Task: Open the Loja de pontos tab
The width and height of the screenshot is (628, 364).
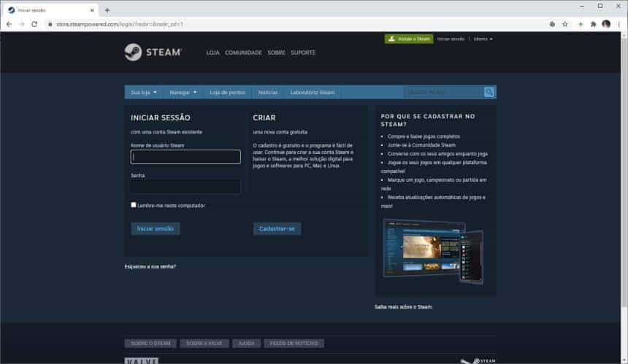Action: click(x=228, y=93)
